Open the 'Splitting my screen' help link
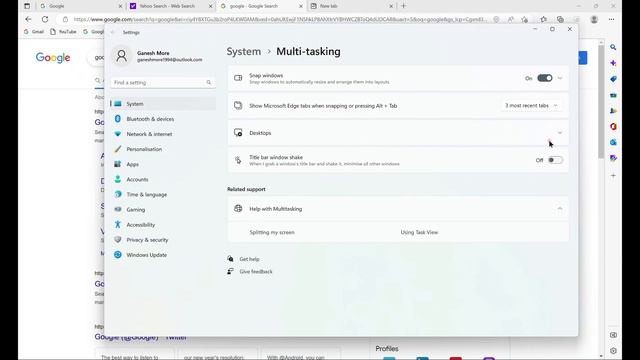The height and width of the screenshot is (360, 640). [x=272, y=232]
